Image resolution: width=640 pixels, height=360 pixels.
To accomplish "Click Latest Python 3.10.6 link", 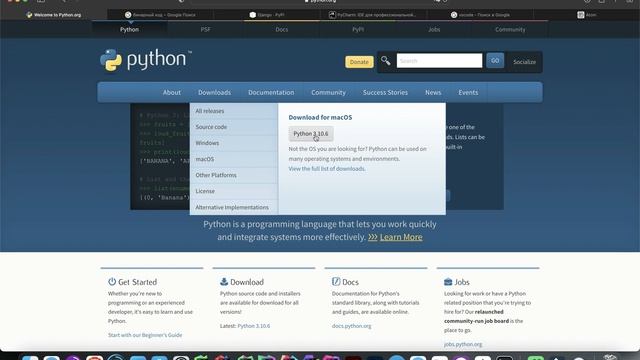I will 253,326.
